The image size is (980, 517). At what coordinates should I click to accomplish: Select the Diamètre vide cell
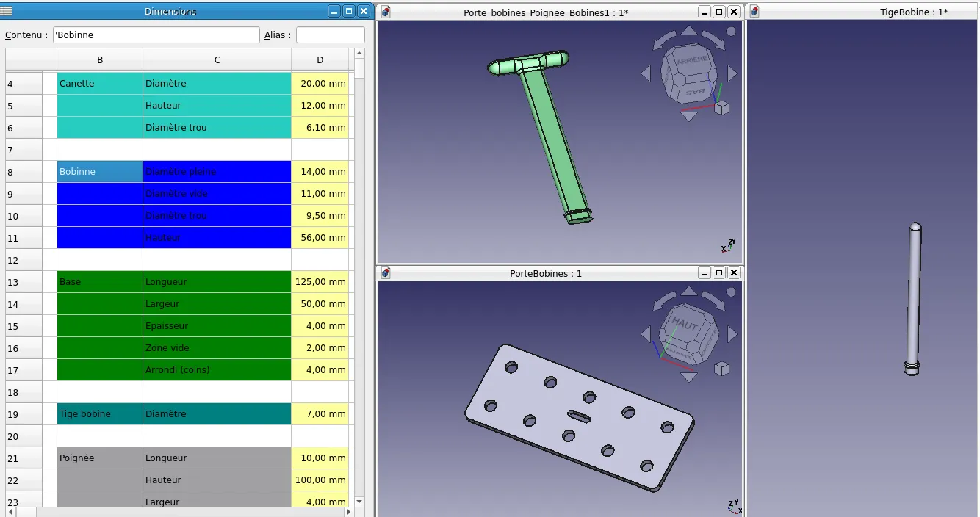pos(217,194)
